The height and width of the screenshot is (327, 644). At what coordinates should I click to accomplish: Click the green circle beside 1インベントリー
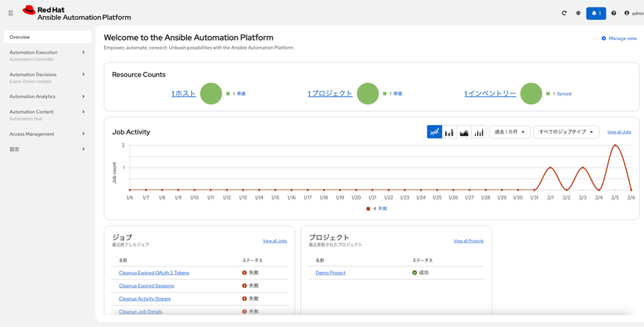[x=531, y=94]
